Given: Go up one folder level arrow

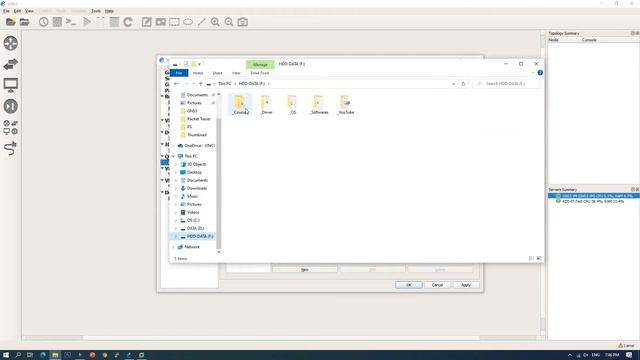Looking at the screenshot, I should [200, 84].
